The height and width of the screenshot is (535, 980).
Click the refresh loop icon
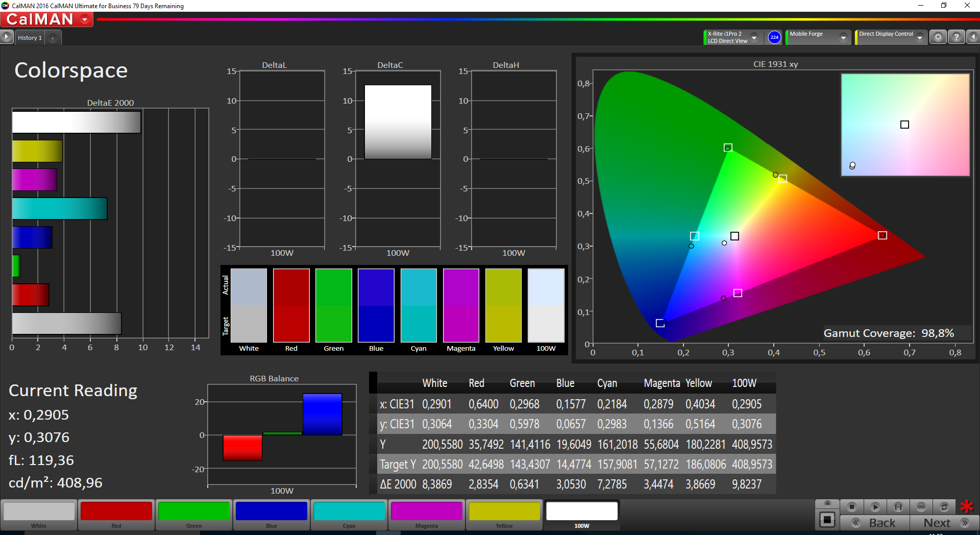point(944,507)
